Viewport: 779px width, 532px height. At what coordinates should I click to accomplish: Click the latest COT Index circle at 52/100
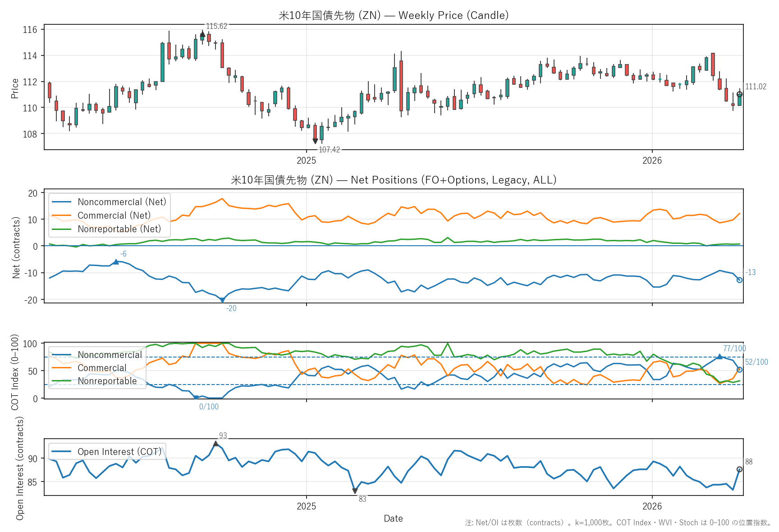(x=739, y=370)
